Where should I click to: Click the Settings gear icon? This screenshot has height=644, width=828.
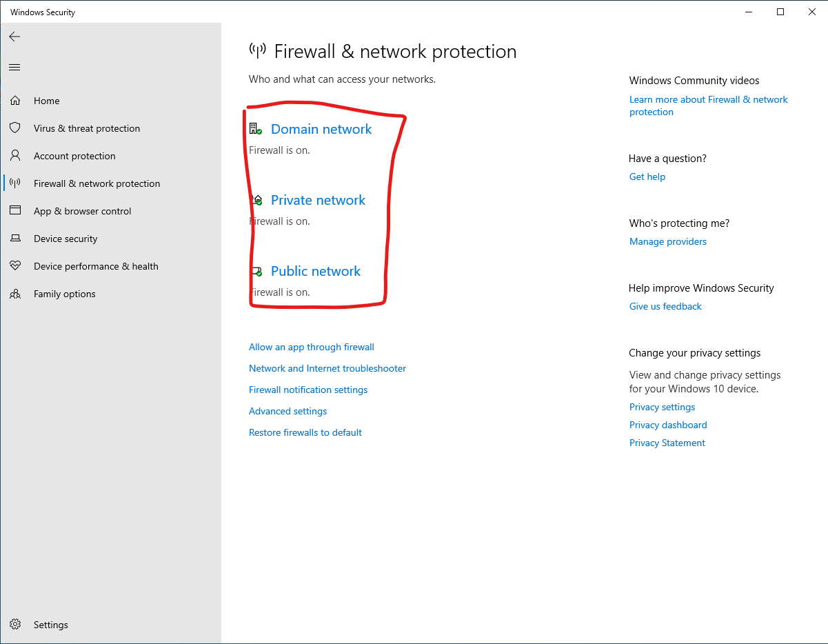(x=15, y=625)
